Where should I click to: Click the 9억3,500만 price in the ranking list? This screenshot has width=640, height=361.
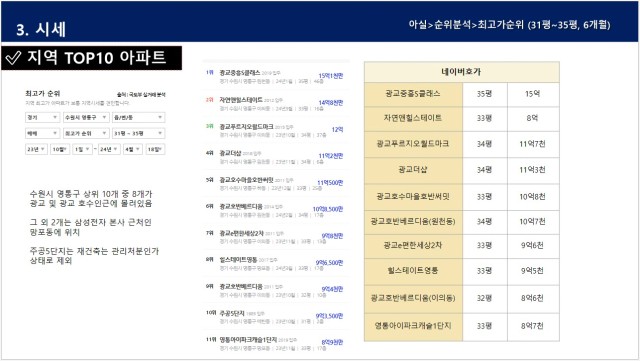pyautogui.click(x=329, y=316)
